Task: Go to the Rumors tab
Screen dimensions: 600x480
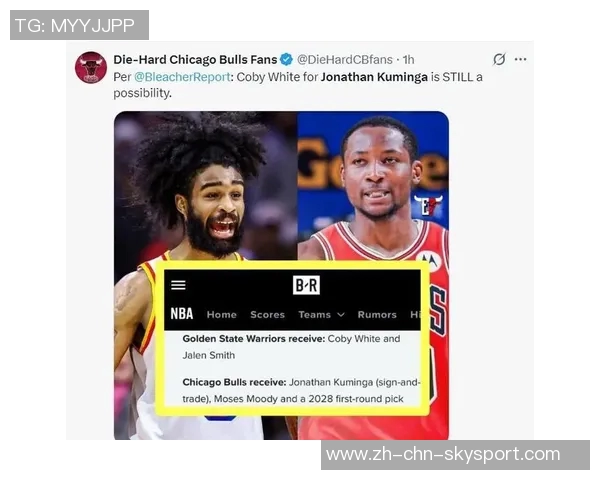Action: point(377,315)
